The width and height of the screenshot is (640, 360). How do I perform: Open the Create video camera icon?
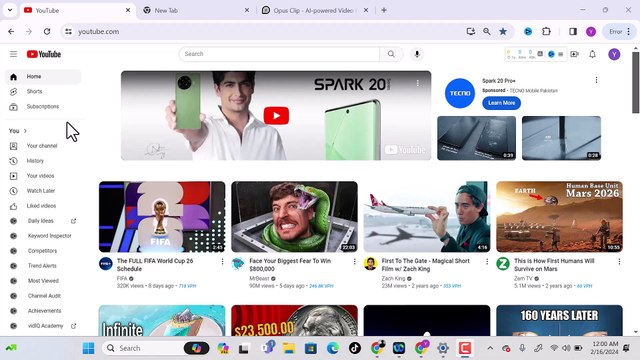(574, 54)
